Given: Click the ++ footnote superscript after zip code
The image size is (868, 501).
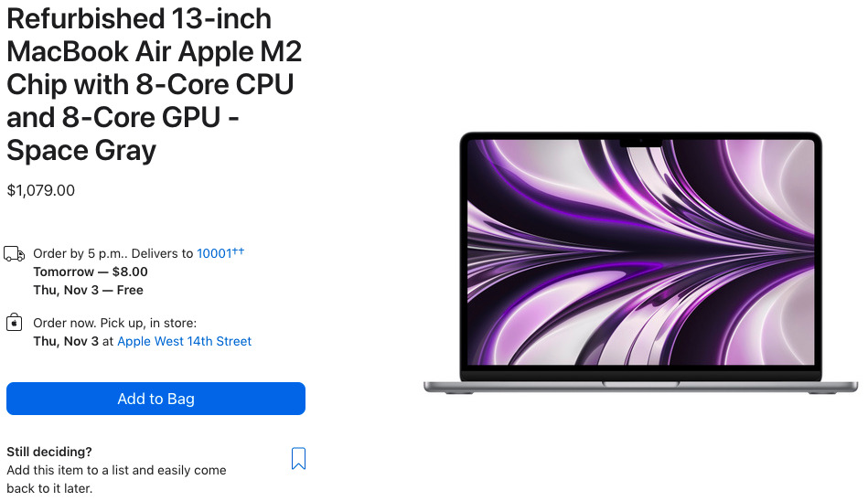Looking at the screenshot, I should click(x=238, y=250).
